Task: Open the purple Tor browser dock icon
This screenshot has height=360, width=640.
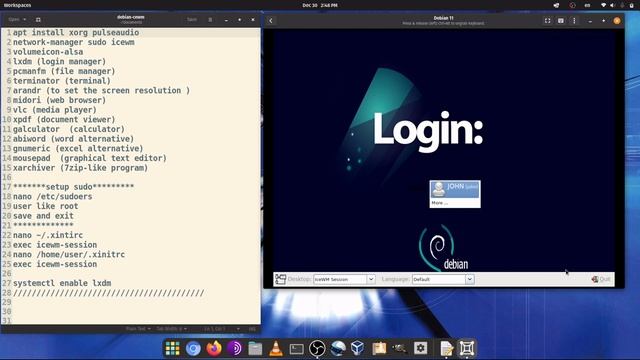Action: tap(235, 348)
